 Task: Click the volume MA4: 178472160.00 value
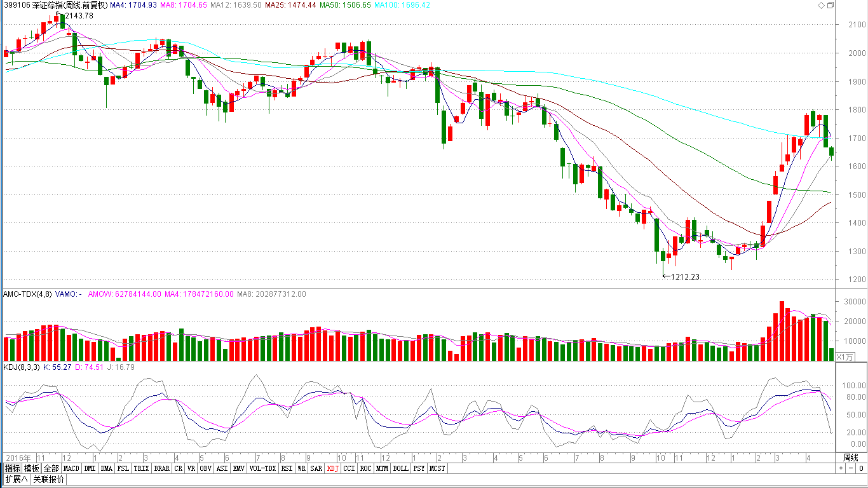[x=199, y=294]
